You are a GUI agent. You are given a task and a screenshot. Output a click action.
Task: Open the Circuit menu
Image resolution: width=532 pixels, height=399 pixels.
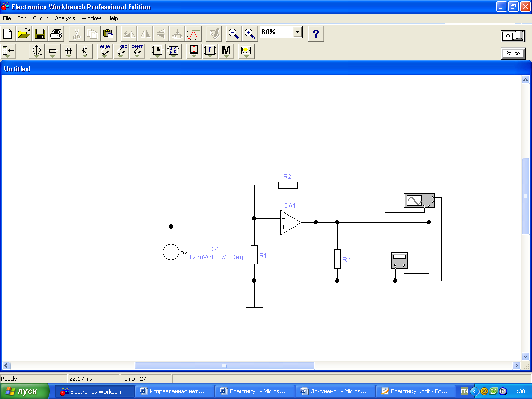point(41,18)
